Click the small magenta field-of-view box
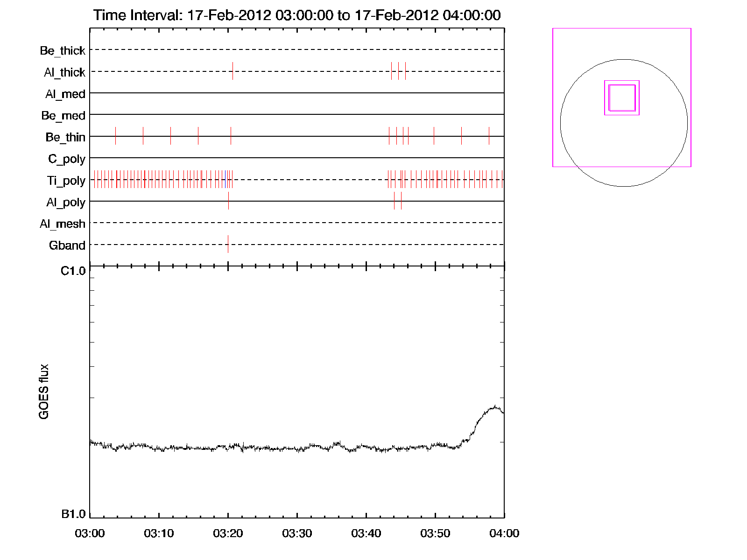Image resolution: width=747 pixels, height=560 pixels. [622, 98]
